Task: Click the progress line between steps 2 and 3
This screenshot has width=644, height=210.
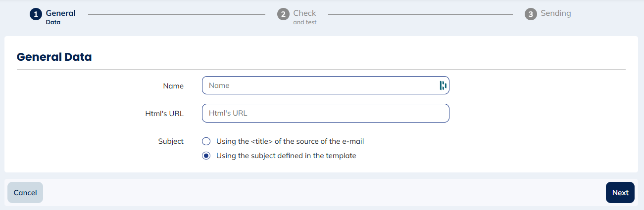Action: (x=420, y=14)
